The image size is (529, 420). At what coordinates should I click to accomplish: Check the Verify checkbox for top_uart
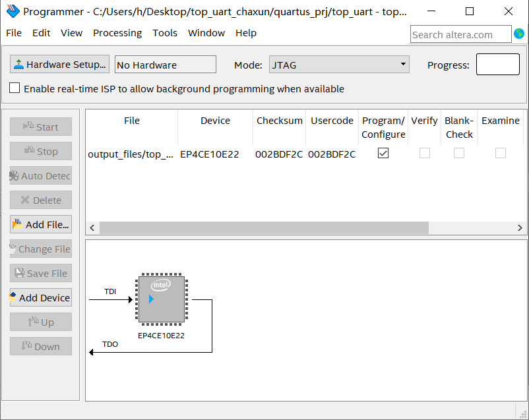[x=424, y=153]
